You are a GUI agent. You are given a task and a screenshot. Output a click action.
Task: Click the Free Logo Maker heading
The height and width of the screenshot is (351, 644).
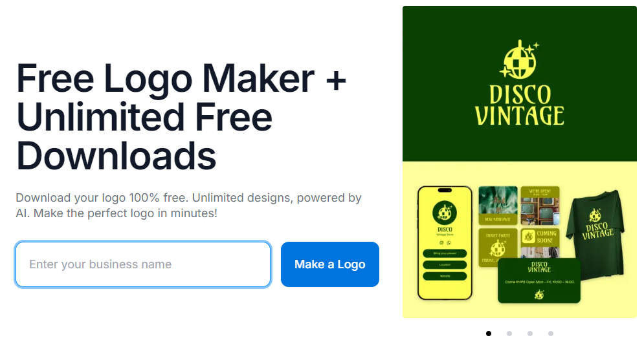(181, 117)
